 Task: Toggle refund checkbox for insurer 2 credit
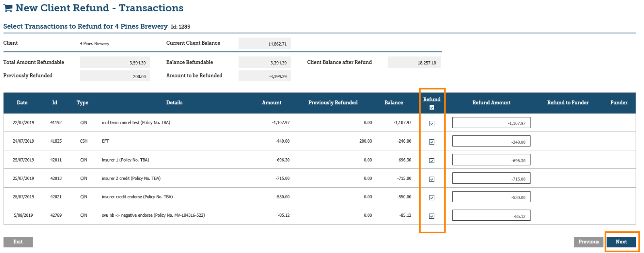[431, 179]
